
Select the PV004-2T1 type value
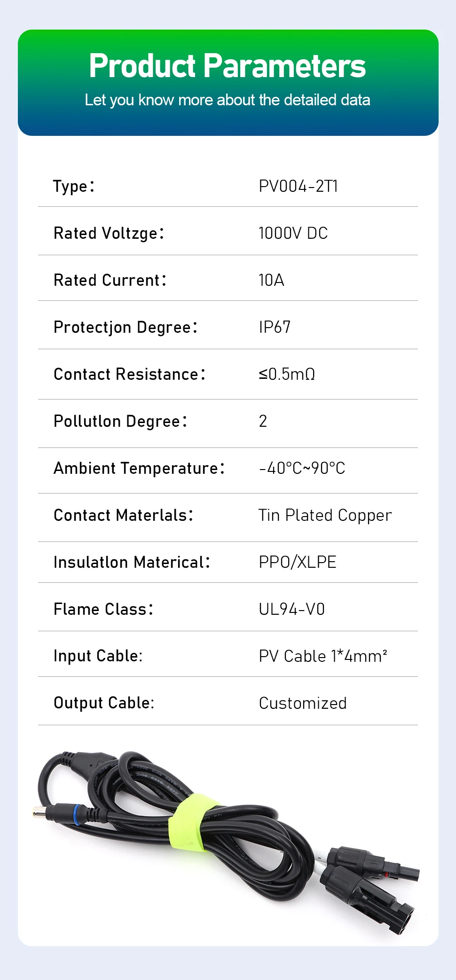(x=298, y=187)
